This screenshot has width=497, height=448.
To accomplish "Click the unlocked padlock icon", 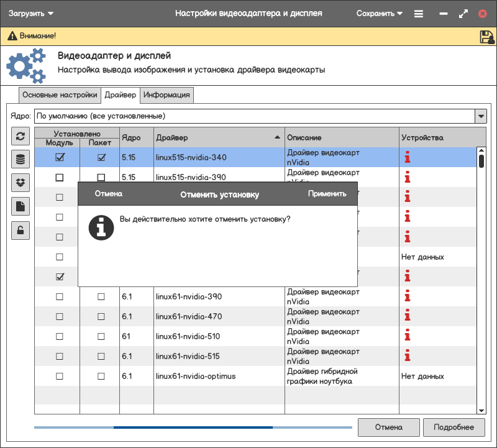I will (21, 230).
